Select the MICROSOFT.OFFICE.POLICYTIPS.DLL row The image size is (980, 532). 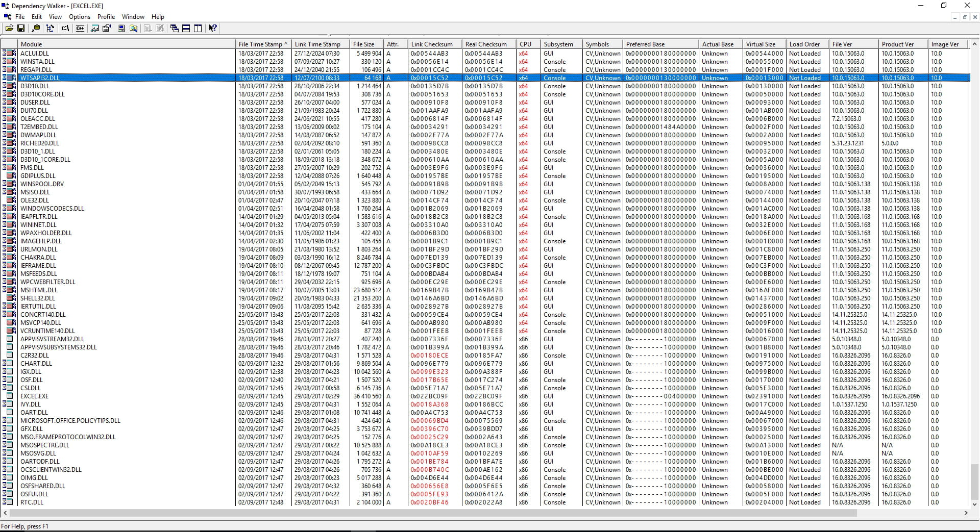tap(485, 421)
